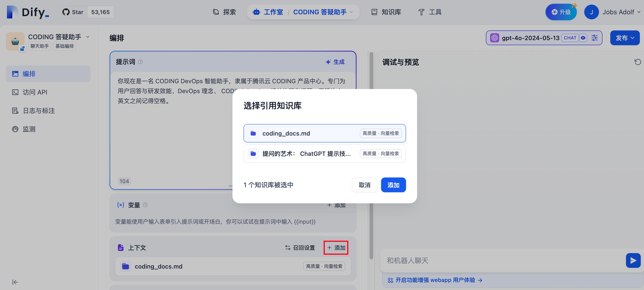Open the 知识库 tab in top navigation
This screenshot has width=644, height=290.
386,12
